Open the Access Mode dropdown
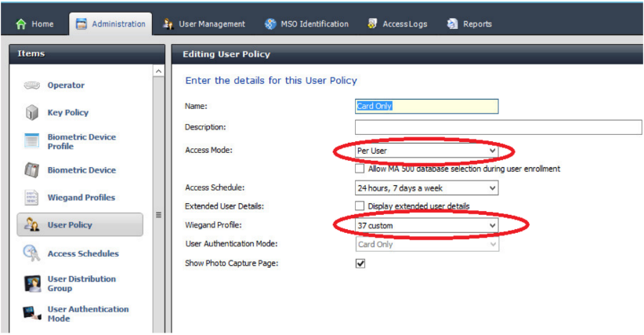Viewport: 644px width, 335px height. tap(426, 150)
